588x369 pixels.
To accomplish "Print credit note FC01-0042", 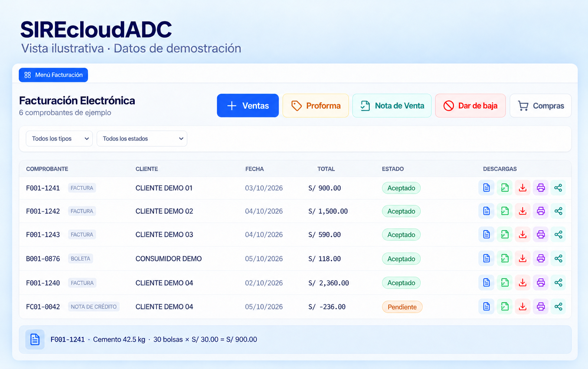I will coord(541,307).
